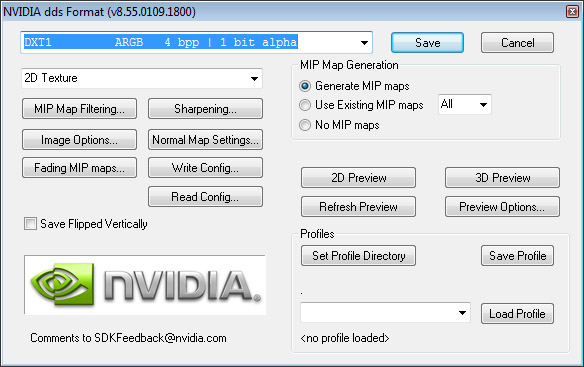Click the Save button
This screenshot has height=367, width=584.
click(x=427, y=42)
